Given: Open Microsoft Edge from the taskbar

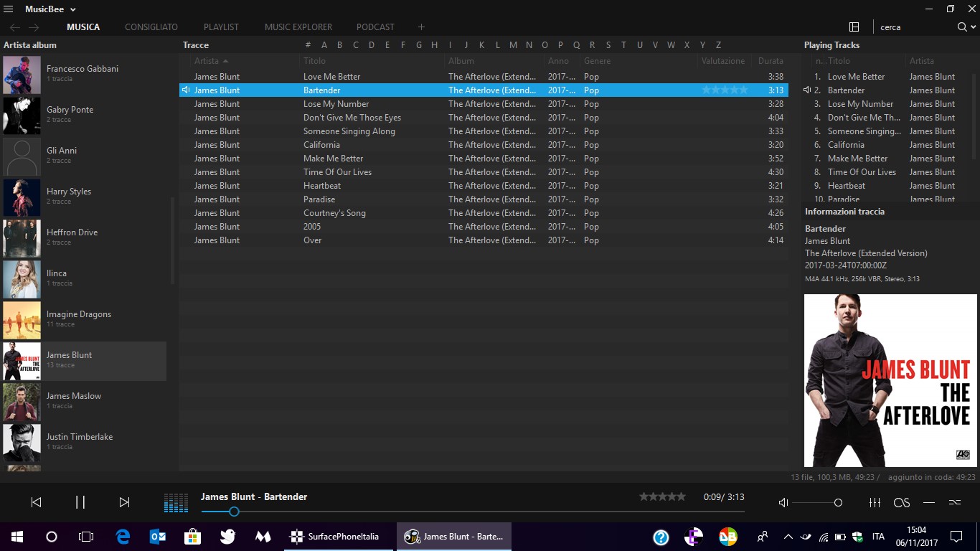Looking at the screenshot, I should coord(123,537).
